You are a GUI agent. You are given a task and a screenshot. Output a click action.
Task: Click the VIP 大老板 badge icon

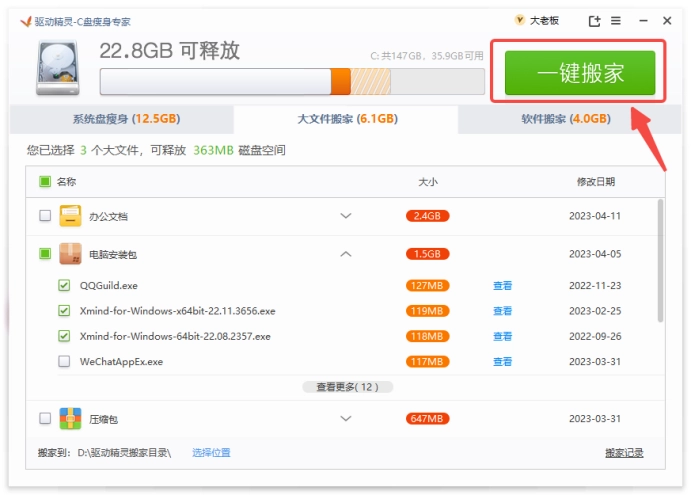click(519, 21)
